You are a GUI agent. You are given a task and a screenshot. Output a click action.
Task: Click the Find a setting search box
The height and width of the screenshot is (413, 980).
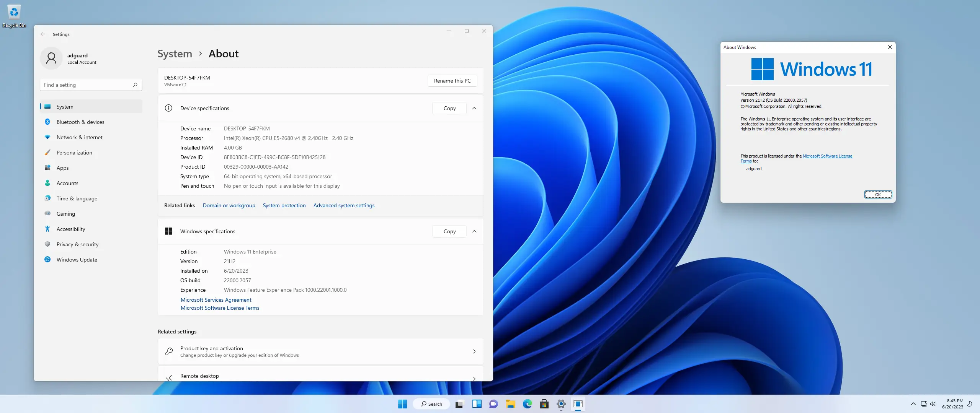coord(87,85)
